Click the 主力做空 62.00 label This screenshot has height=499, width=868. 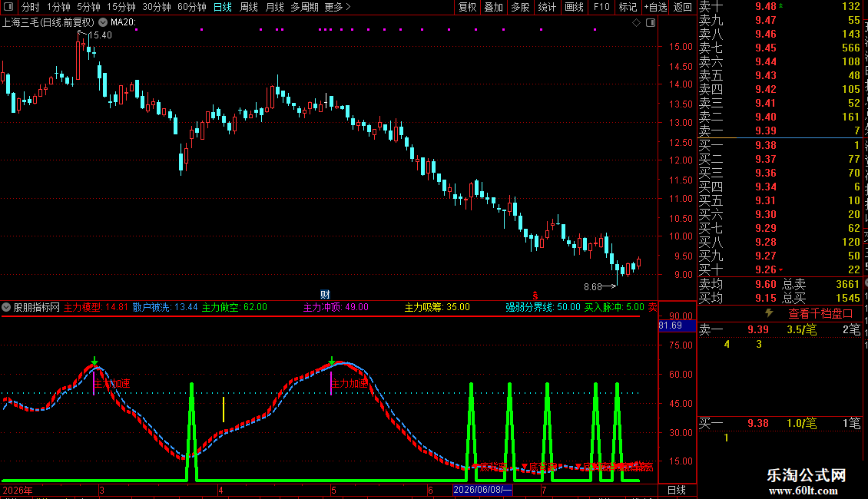(234, 307)
